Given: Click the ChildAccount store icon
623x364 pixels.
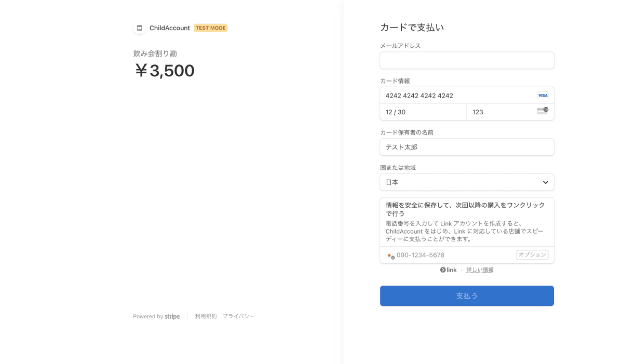Looking at the screenshot, I should (x=139, y=28).
